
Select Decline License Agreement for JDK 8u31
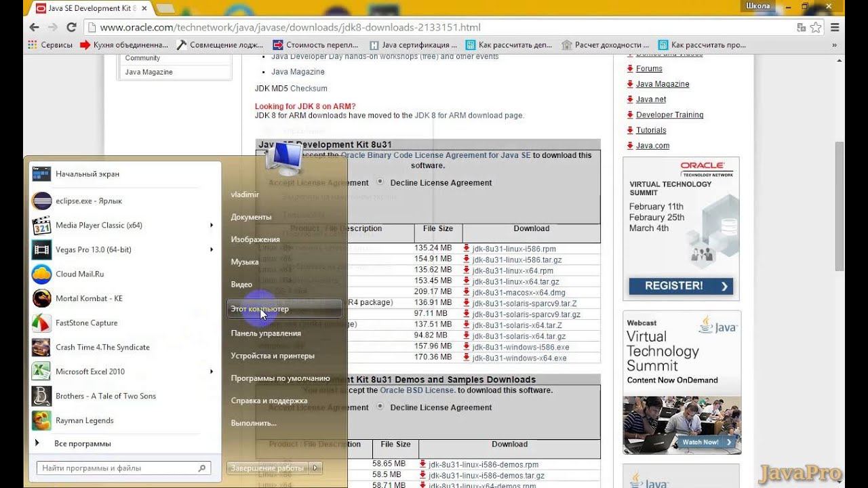click(380, 182)
